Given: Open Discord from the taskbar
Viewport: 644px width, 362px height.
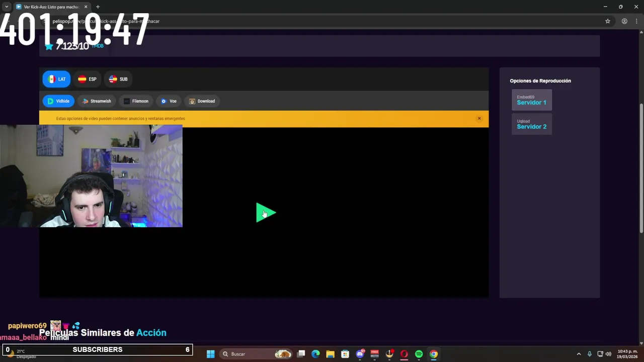Looking at the screenshot, I should (x=360, y=354).
